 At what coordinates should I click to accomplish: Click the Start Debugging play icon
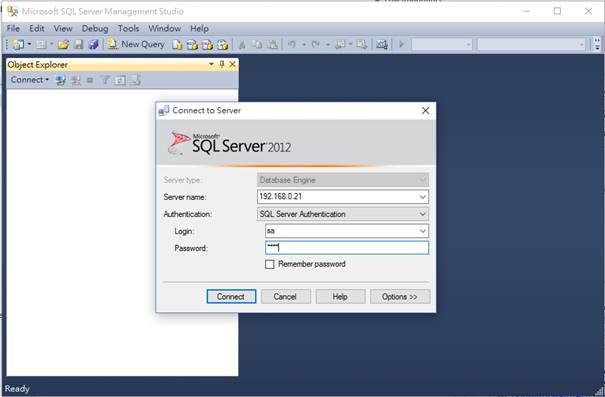(401, 44)
